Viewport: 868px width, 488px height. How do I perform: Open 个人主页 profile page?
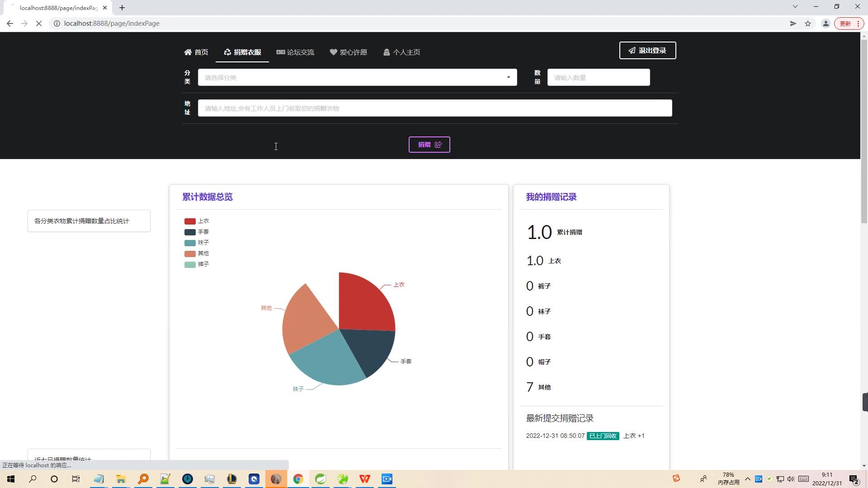coord(402,52)
